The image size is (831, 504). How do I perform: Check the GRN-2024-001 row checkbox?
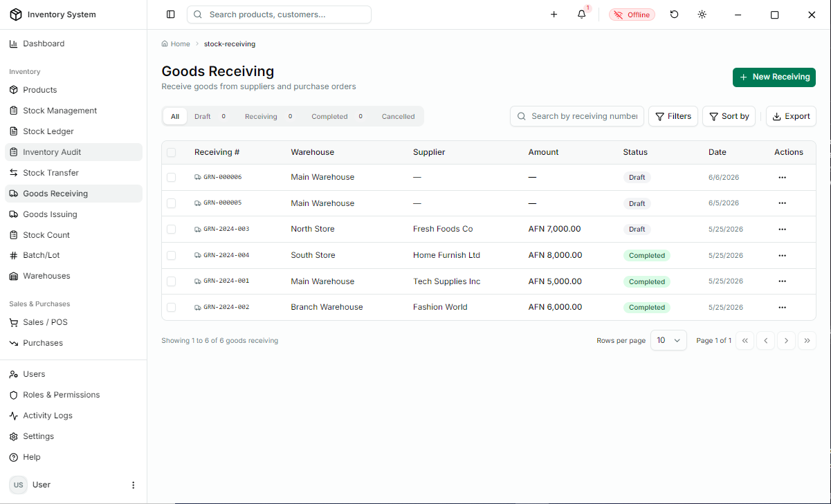[172, 281]
